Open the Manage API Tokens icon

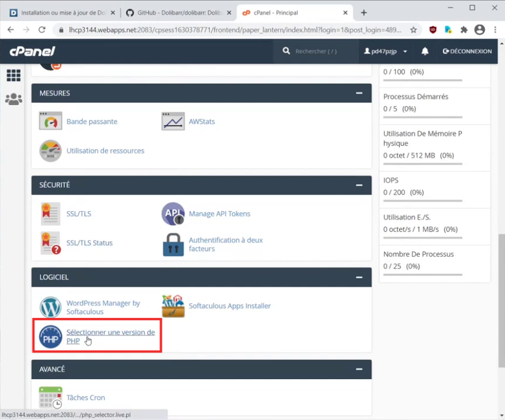click(x=173, y=214)
